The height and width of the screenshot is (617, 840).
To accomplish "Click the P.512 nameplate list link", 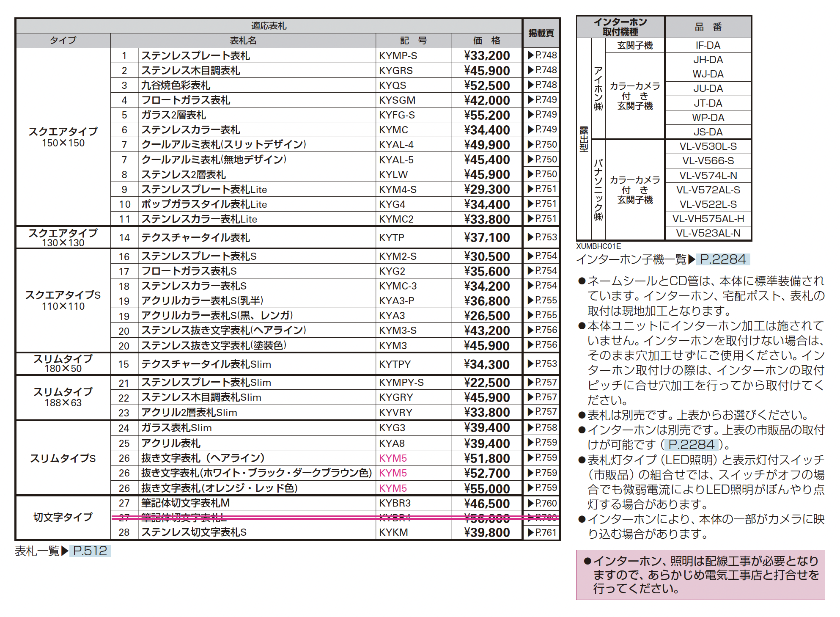I will (90, 551).
